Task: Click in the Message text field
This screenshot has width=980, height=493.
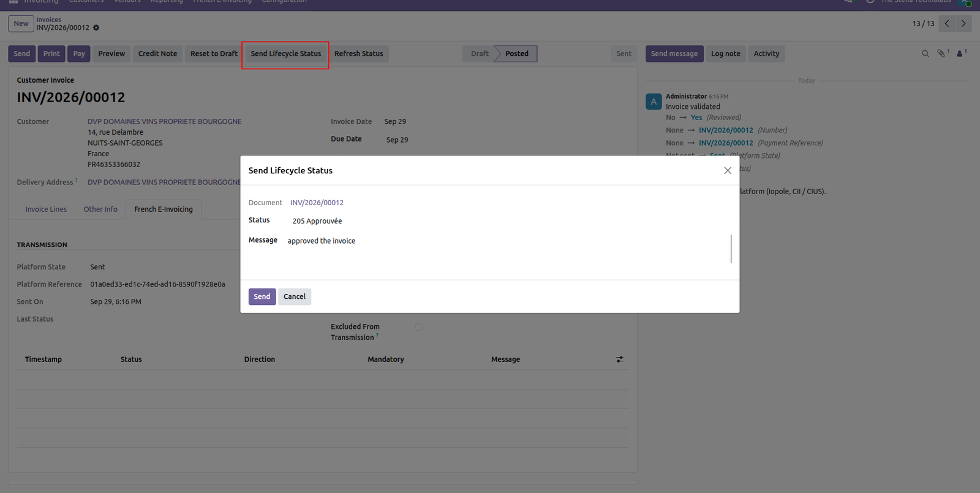Action: pyautogui.click(x=510, y=249)
